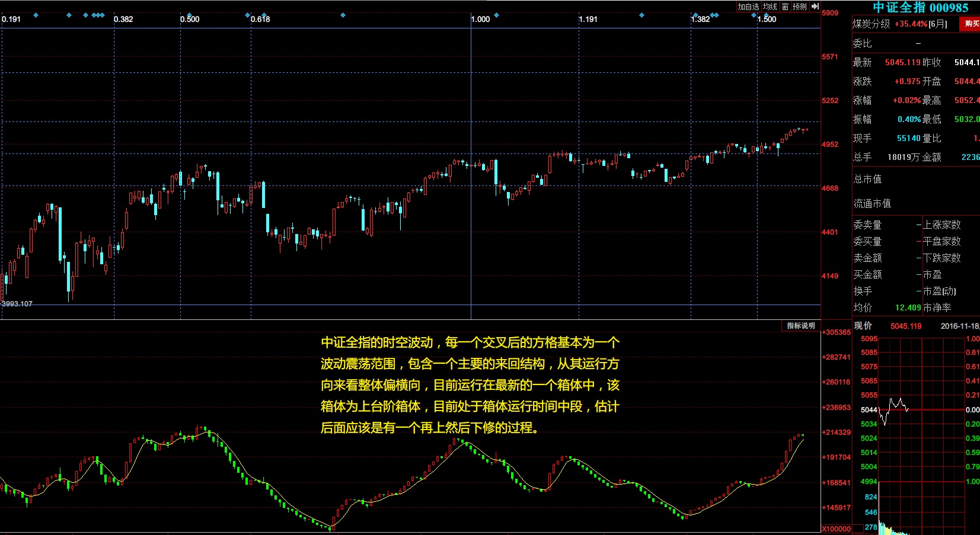
Task: Click the jump-to-end arrow icon
Action: pyautogui.click(x=815, y=7)
